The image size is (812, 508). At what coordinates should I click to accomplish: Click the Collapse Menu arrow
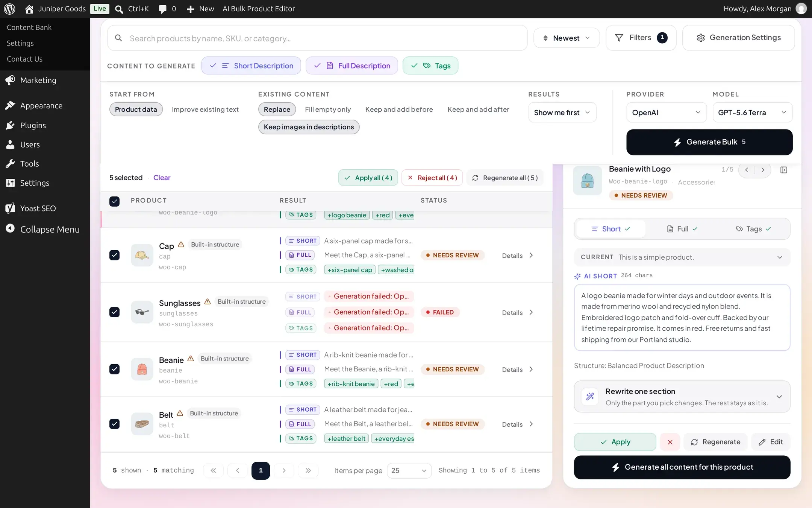click(x=11, y=229)
